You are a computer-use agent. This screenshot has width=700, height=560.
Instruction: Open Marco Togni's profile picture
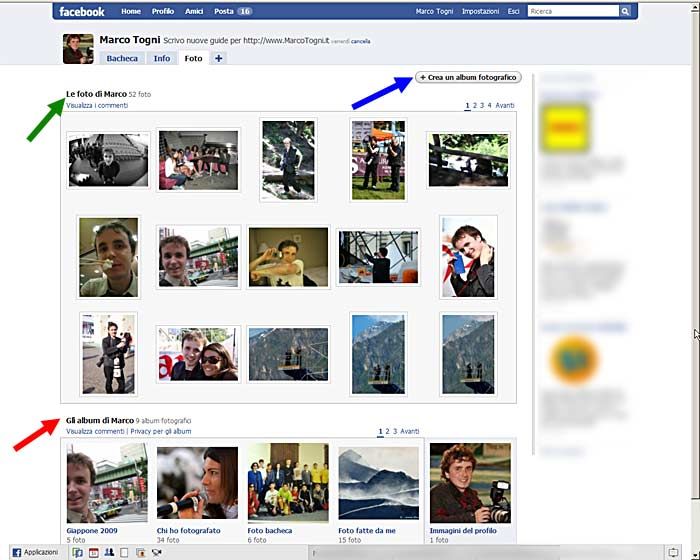point(78,49)
